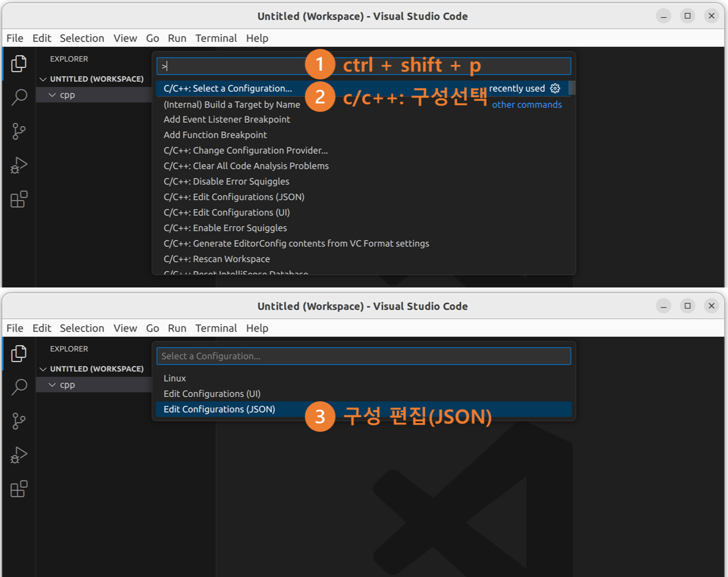This screenshot has width=728, height=577.
Task: Open Explorer icon in top window activity bar
Action: coord(19,63)
